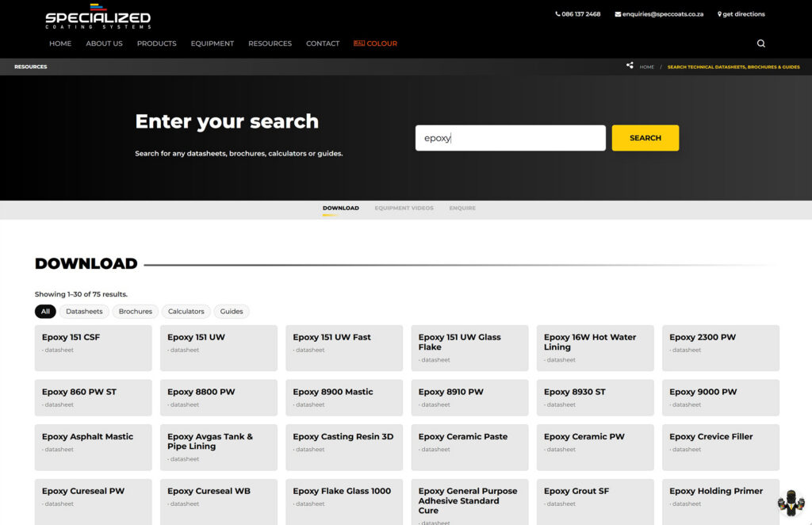Screen dimensions: 812x525
Task: Open the Epoxy 8800 PW datasheet
Action: pyautogui.click(x=219, y=397)
